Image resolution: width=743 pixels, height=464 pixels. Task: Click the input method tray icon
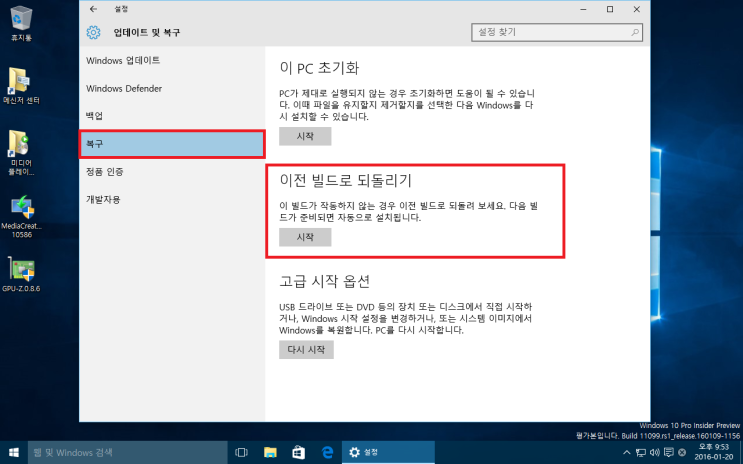[x=682, y=453]
